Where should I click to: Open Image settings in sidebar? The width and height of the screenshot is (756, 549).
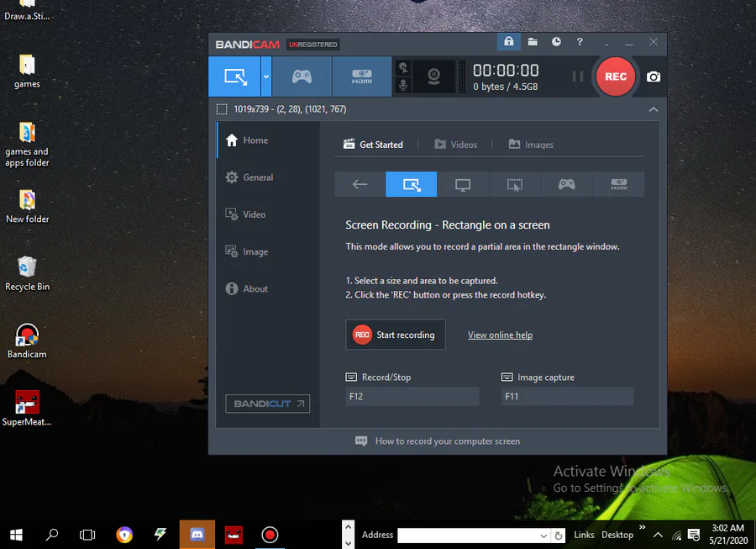point(268,251)
